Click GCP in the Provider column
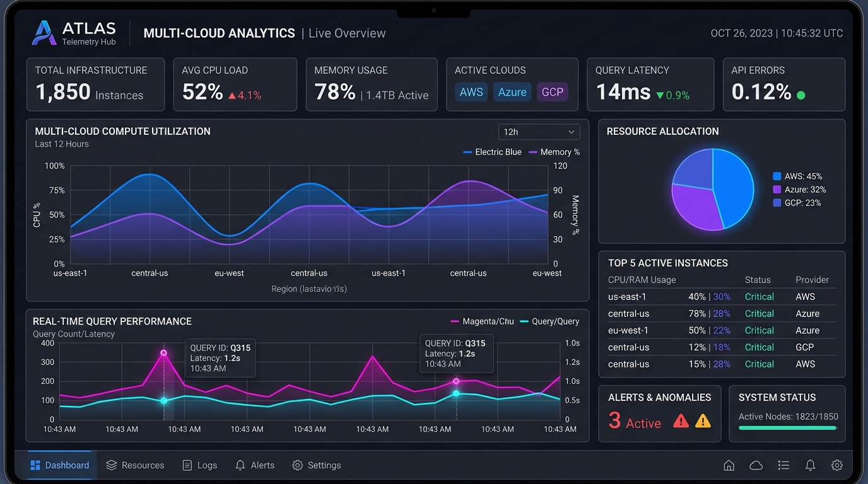 [805, 347]
